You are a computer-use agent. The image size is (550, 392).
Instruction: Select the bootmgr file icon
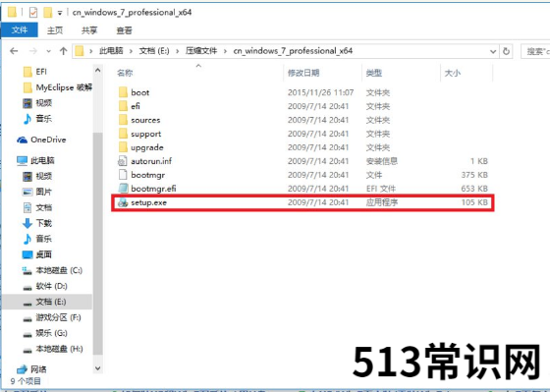tap(123, 175)
